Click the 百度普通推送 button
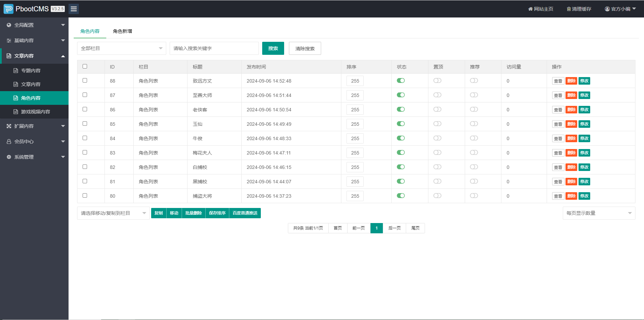644x320 pixels. click(245, 213)
